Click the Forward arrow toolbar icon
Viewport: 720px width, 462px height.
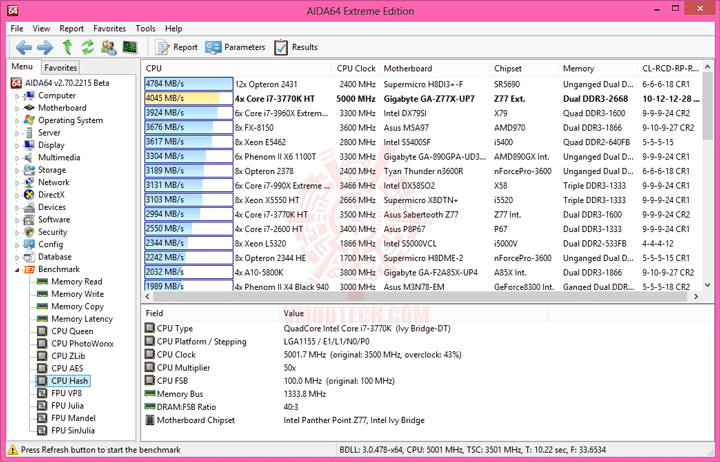pyautogui.click(x=45, y=47)
